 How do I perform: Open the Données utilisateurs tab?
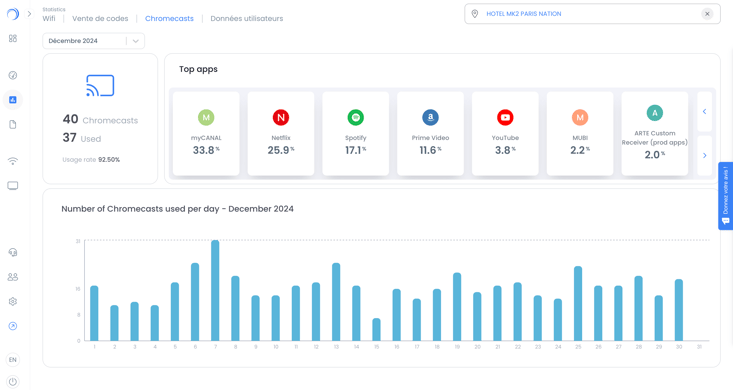(247, 18)
